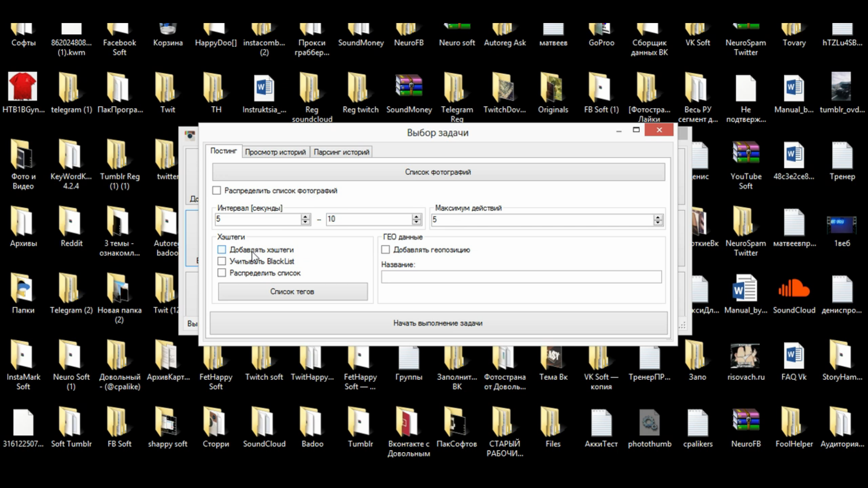Increase the second interval value of 10
Screen dimensions: 868x488
416,217
